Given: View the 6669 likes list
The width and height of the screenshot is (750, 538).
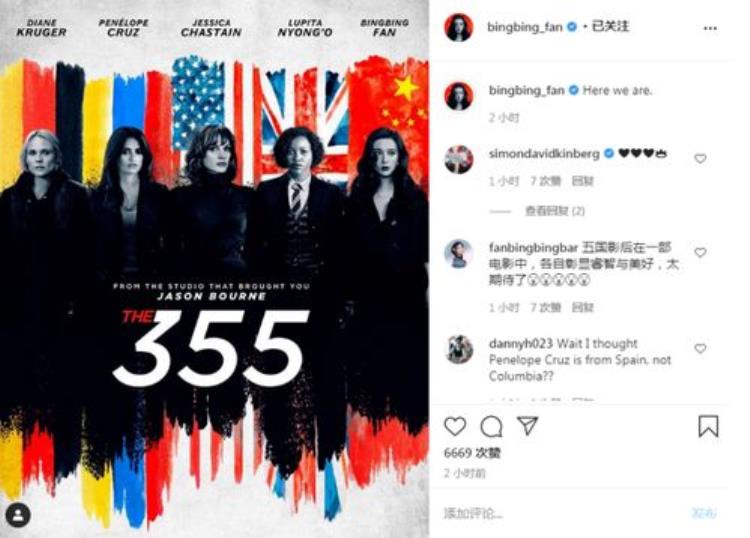Looking at the screenshot, I should [472, 453].
